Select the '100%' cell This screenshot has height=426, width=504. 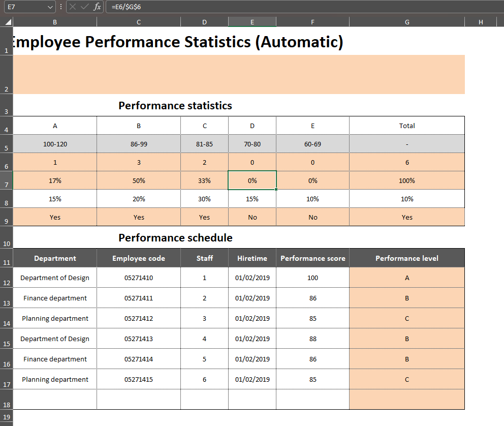(x=407, y=180)
